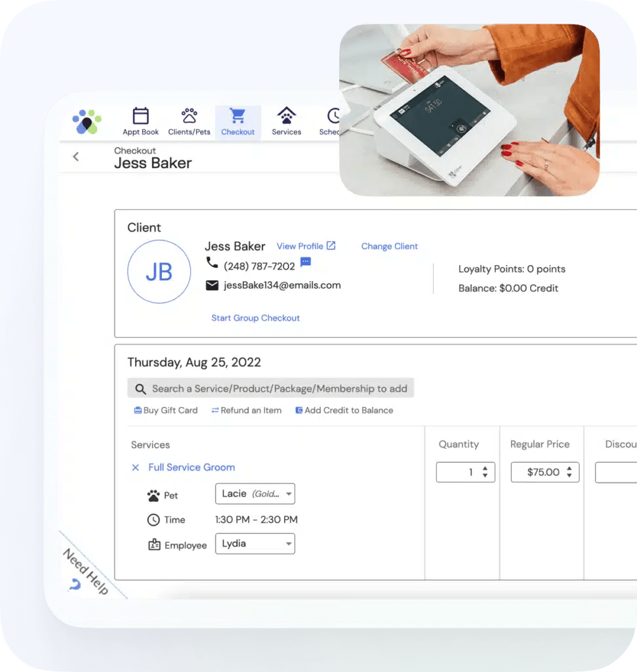Click the Discount input box
The height and width of the screenshot is (672, 637).
coord(616,472)
